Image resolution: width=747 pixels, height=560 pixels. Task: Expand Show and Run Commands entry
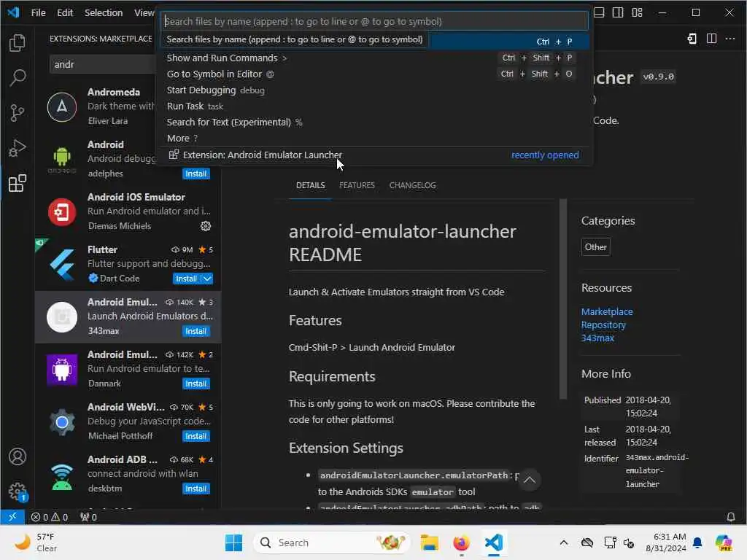pyautogui.click(x=374, y=58)
